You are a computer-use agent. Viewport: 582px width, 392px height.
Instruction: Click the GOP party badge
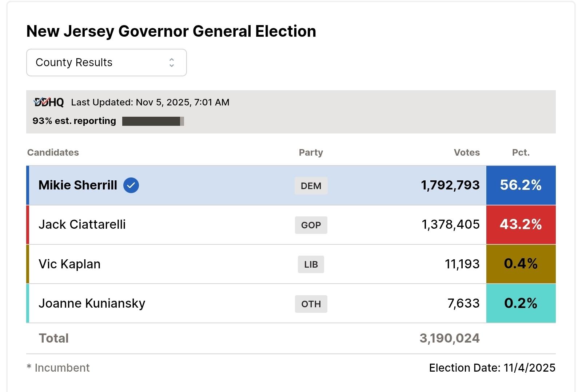pos(311,225)
